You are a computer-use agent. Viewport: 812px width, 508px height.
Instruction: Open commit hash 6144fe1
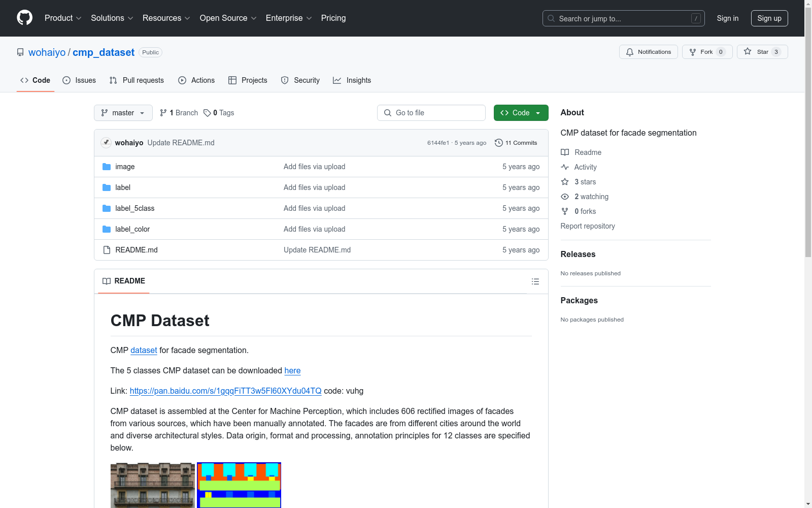(438, 143)
